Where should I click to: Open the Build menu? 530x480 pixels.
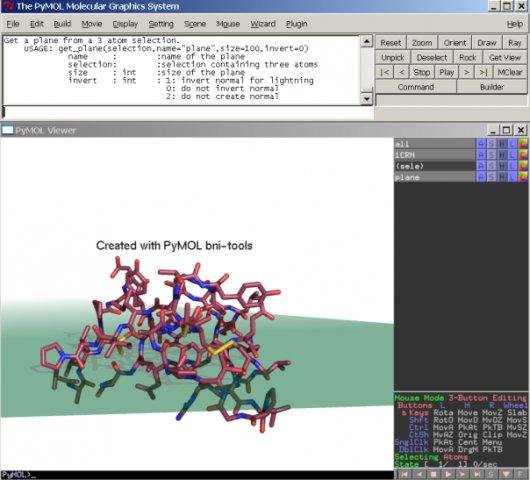[62, 24]
